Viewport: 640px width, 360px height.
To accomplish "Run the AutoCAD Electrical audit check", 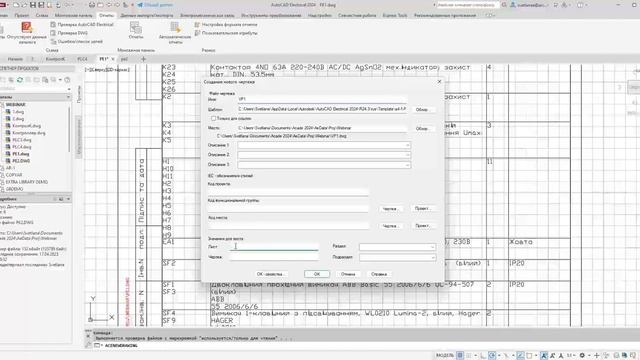I will click(x=82, y=24).
